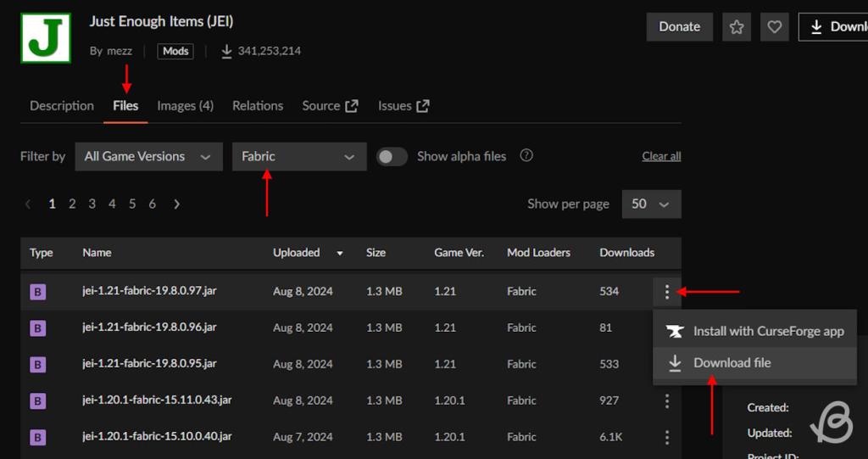The image size is (868, 459).
Task: Click the Clear all filters link
Action: (661, 156)
